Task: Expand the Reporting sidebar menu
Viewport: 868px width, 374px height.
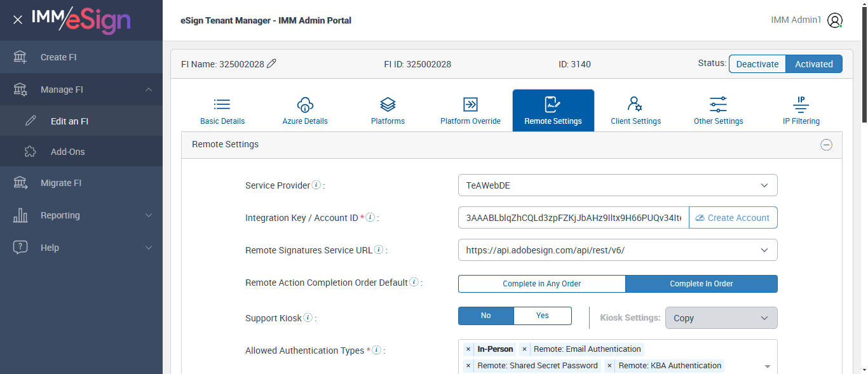Action: pos(81,215)
